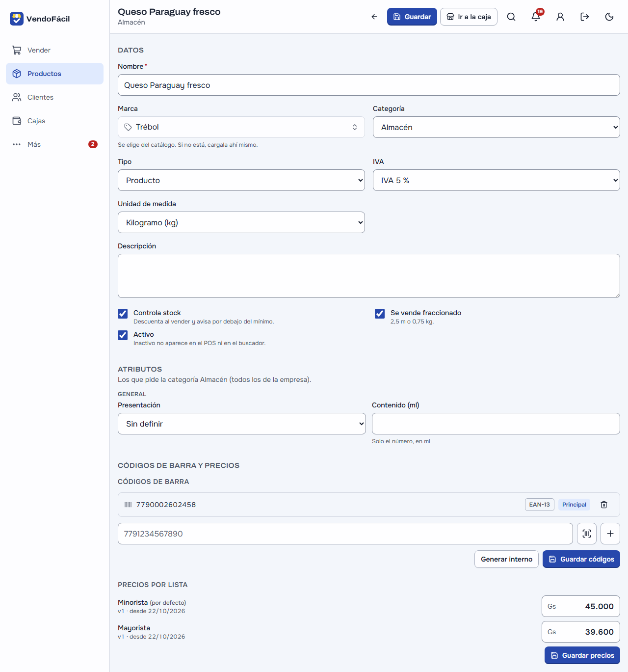628x672 pixels.
Task: Toggle the Activo checkbox
Action: click(123, 335)
